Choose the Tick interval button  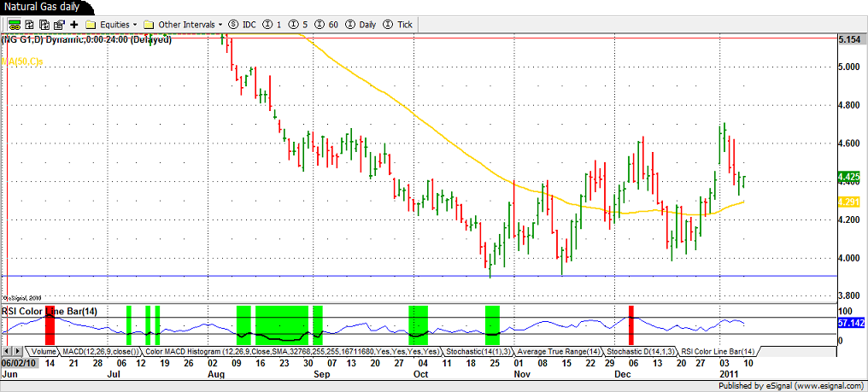398,24
